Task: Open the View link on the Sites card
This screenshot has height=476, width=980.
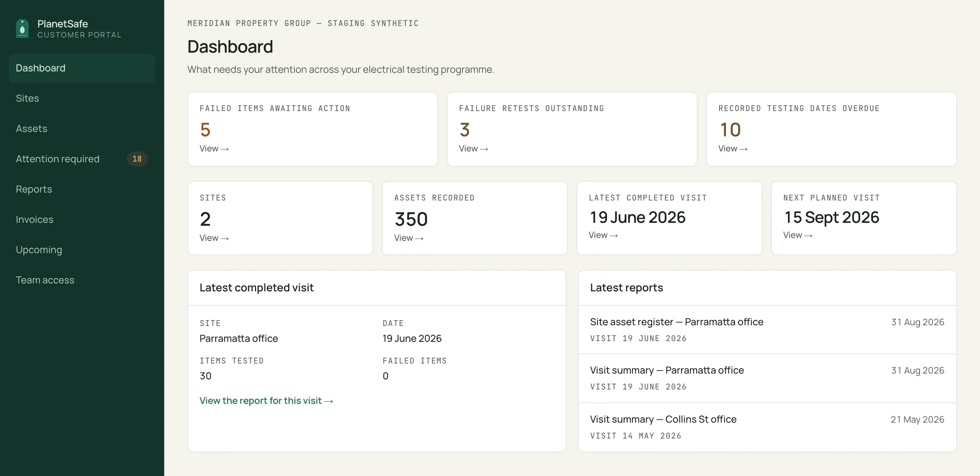Action: 214,238
